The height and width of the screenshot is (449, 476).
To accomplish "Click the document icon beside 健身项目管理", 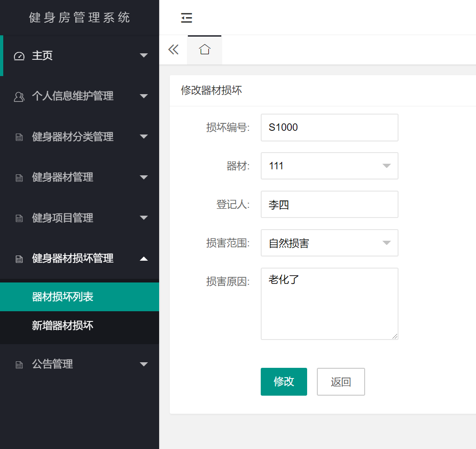I will pyautogui.click(x=19, y=218).
